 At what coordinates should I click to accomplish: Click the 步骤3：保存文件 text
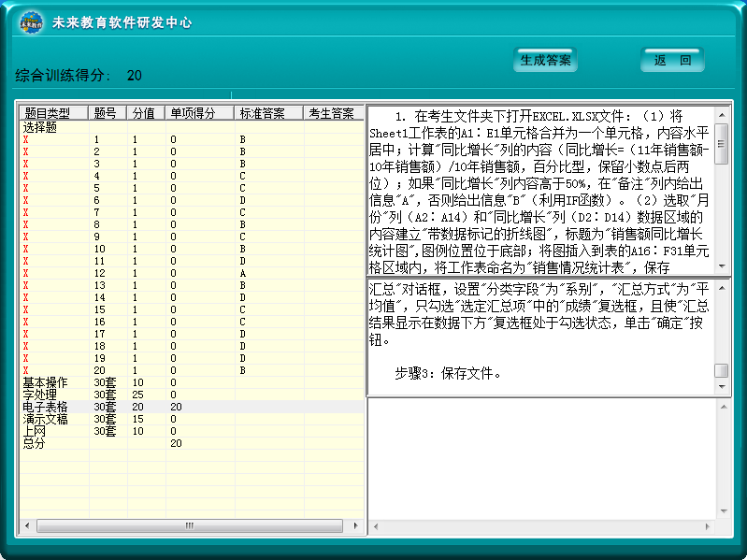click(448, 373)
